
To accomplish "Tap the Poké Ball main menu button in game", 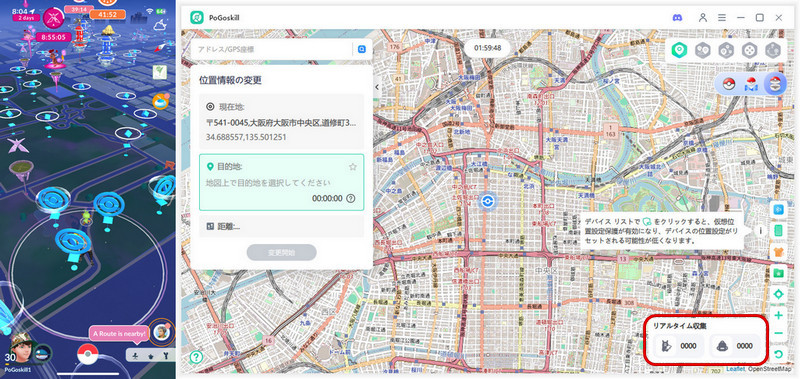I will tap(88, 354).
